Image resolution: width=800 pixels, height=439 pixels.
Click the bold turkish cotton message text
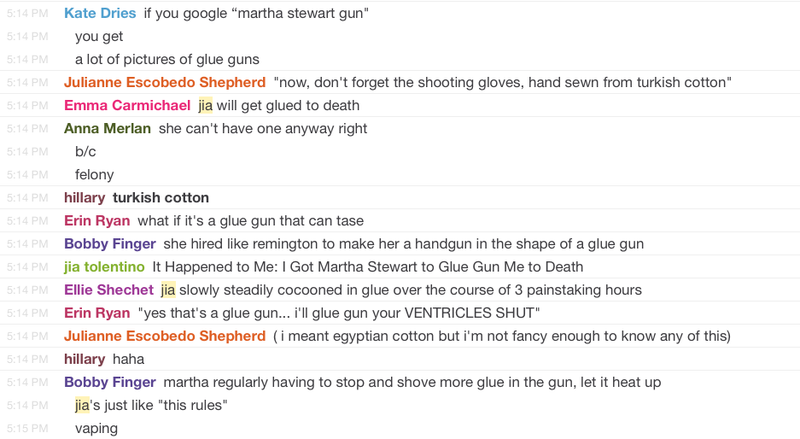[161, 198]
